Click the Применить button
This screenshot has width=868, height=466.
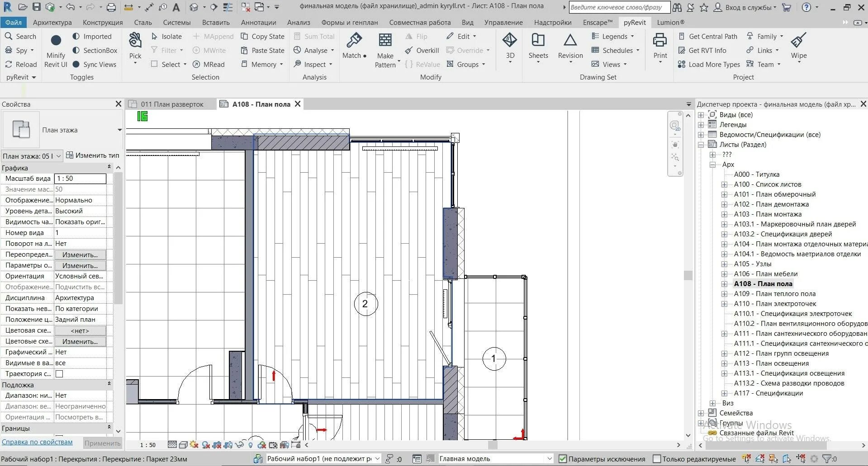[103, 443]
